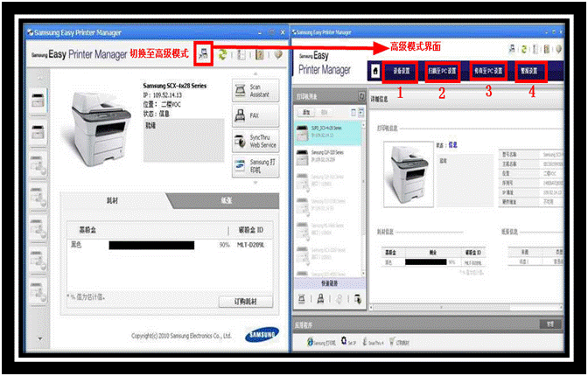Click the sidebar scroll-up arrow at top left
Viewport: 588px width, 376px height.
click(x=39, y=78)
